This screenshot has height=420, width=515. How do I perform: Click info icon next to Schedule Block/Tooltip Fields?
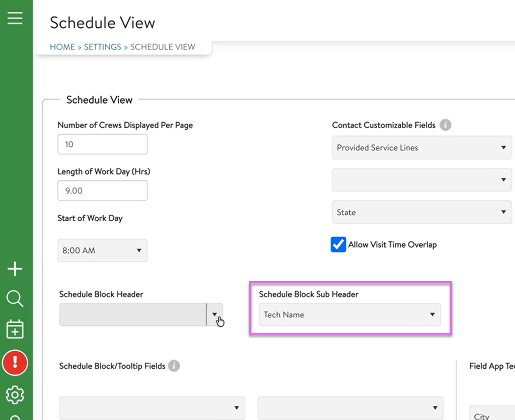[x=174, y=366]
